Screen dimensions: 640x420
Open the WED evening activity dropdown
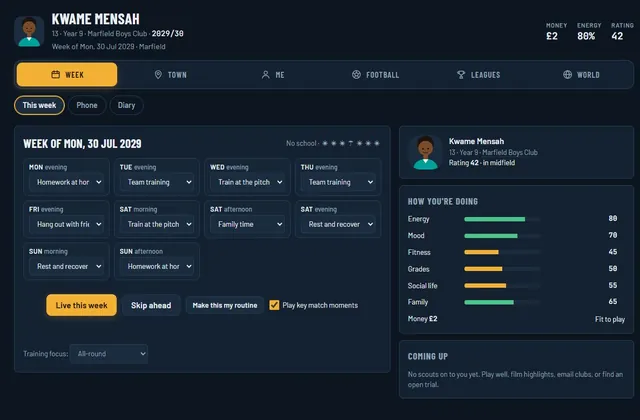click(248, 182)
